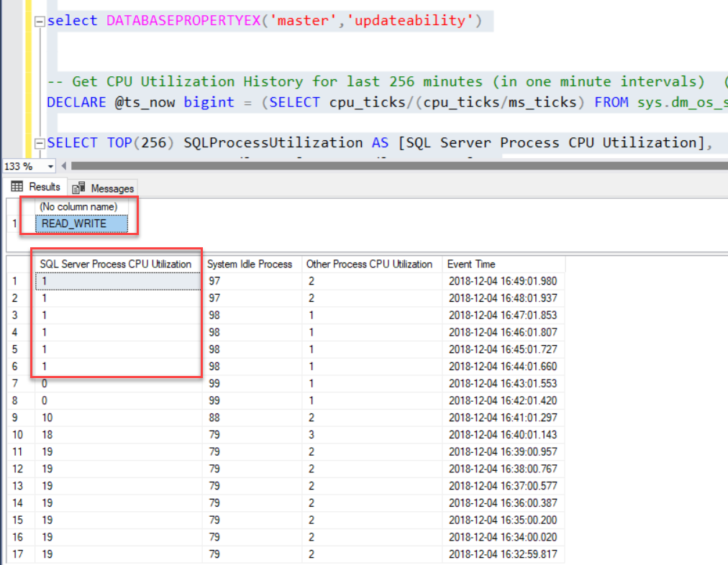This screenshot has height=565, width=728.
Task: Click the 16:49:01.980 Event Time cell
Action: [502, 281]
